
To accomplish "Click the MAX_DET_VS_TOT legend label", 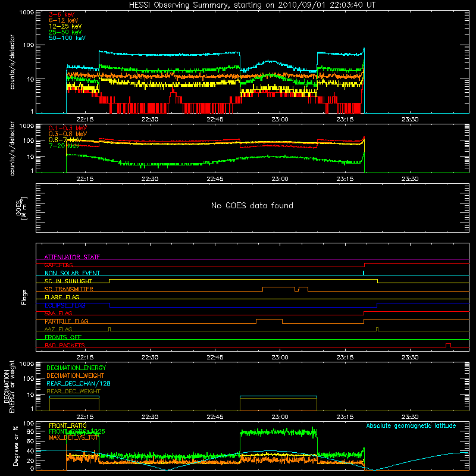I will [74, 437].
